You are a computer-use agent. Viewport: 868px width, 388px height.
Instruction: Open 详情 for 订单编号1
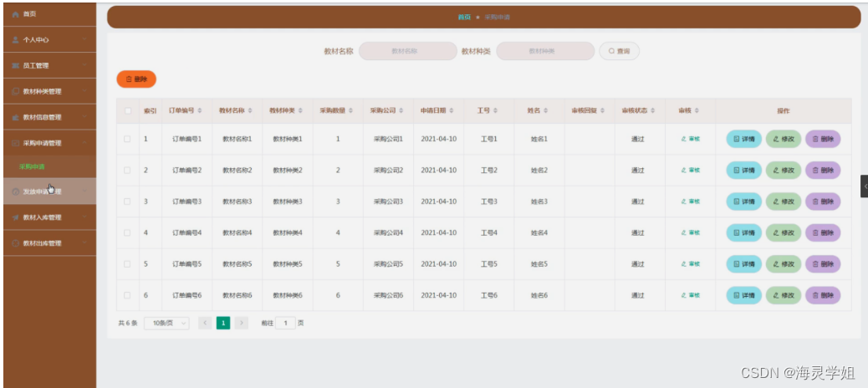[x=744, y=139]
